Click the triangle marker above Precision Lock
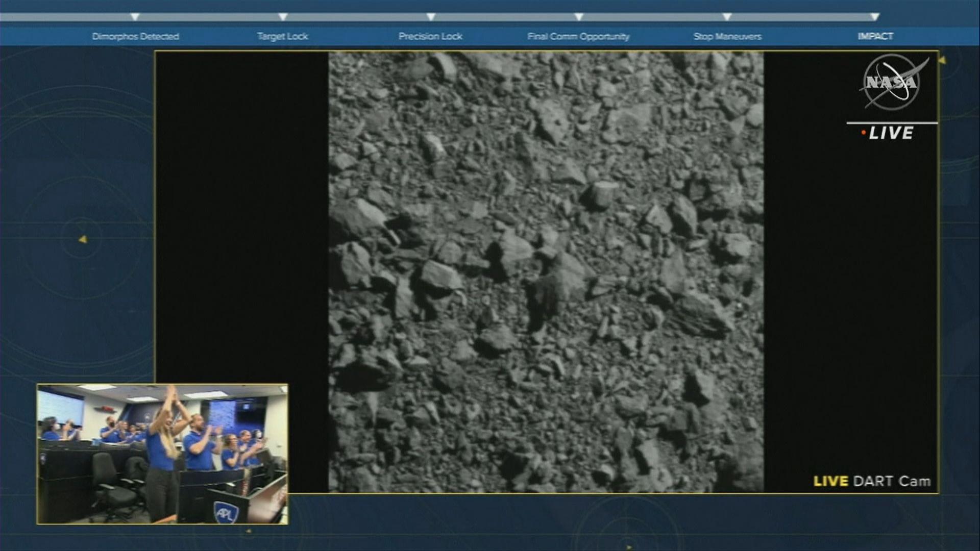The height and width of the screenshot is (551, 980). tap(431, 17)
